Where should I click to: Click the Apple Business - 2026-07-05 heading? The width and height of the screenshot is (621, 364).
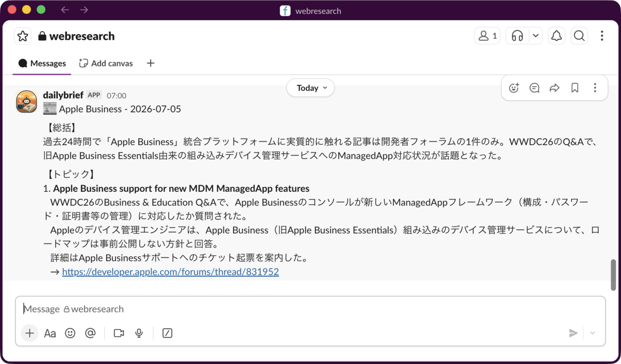click(120, 109)
